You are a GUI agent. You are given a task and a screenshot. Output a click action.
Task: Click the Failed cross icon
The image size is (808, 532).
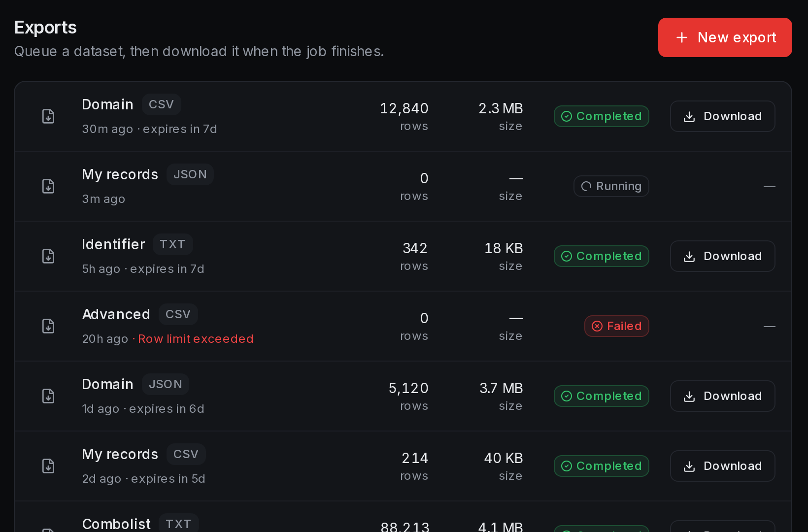[x=597, y=326]
